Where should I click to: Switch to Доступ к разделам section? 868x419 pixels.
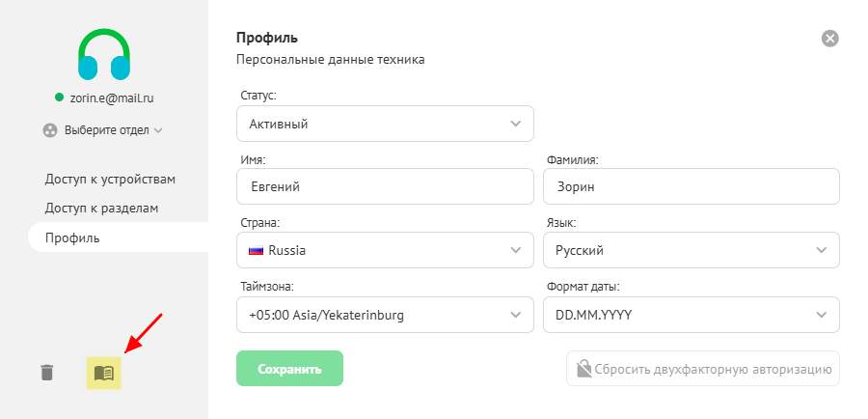[x=101, y=208]
